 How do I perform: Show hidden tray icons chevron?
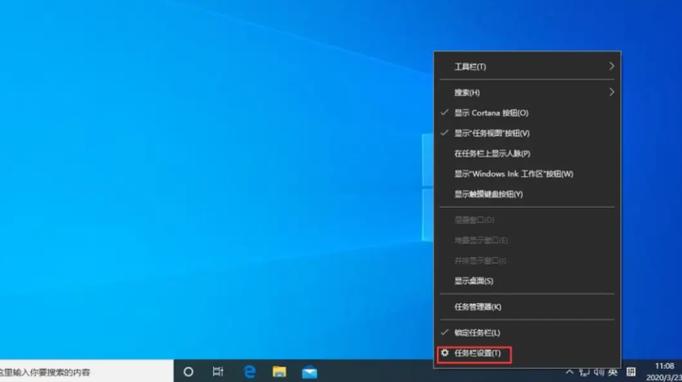tap(569, 372)
